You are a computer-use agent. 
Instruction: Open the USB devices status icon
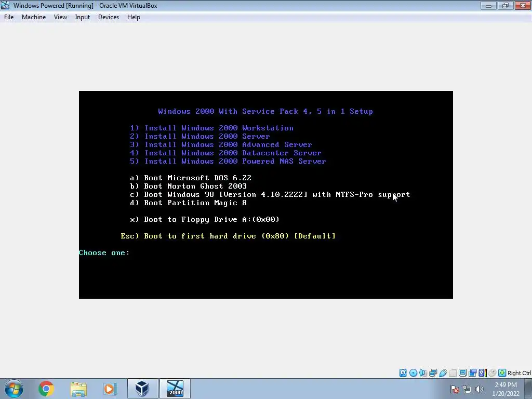tap(443, 373)
